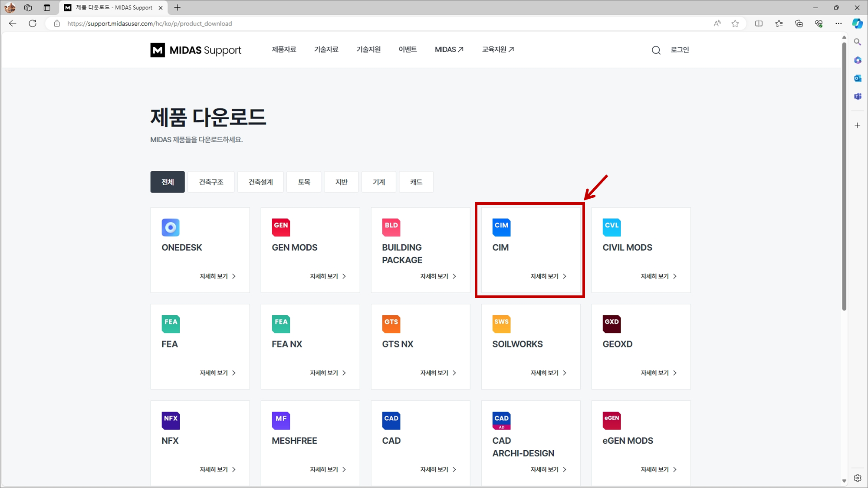Open the 이벤트 navigation menu

pyautogui.click(x=408, y=49)
